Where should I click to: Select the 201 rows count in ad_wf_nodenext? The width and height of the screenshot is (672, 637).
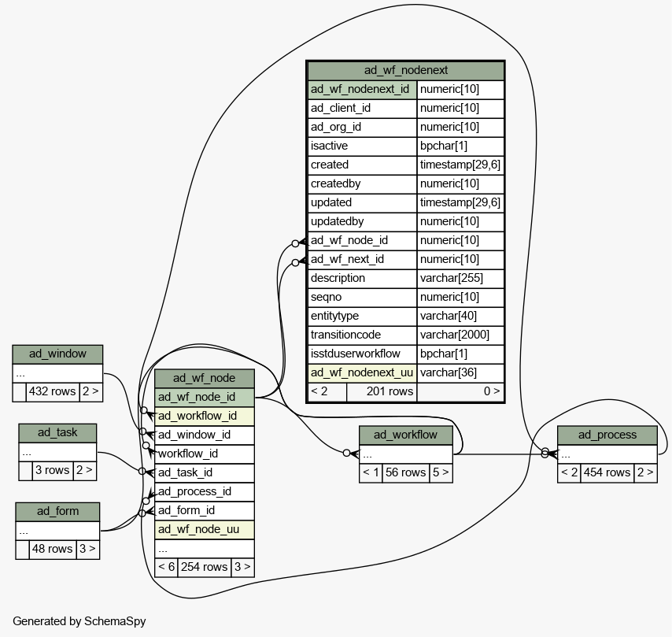point(381,391)
